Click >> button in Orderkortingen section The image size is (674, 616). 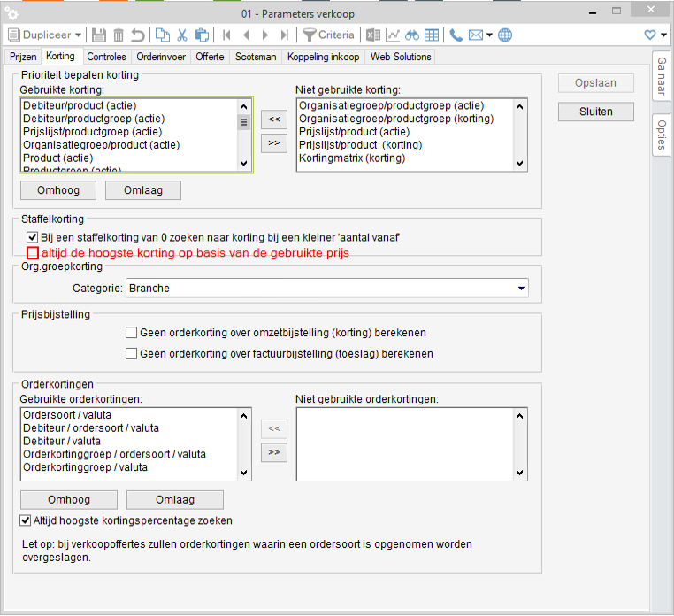[x=274, y=452]
